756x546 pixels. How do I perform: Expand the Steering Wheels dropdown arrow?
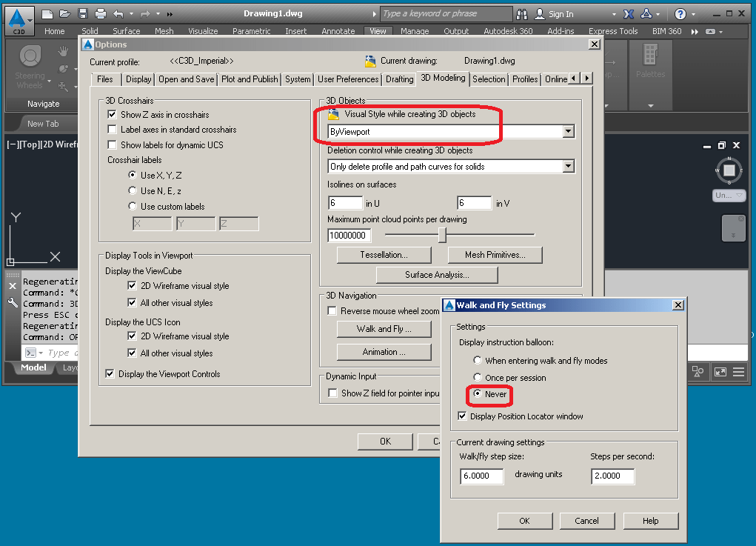tap(49, 81)
